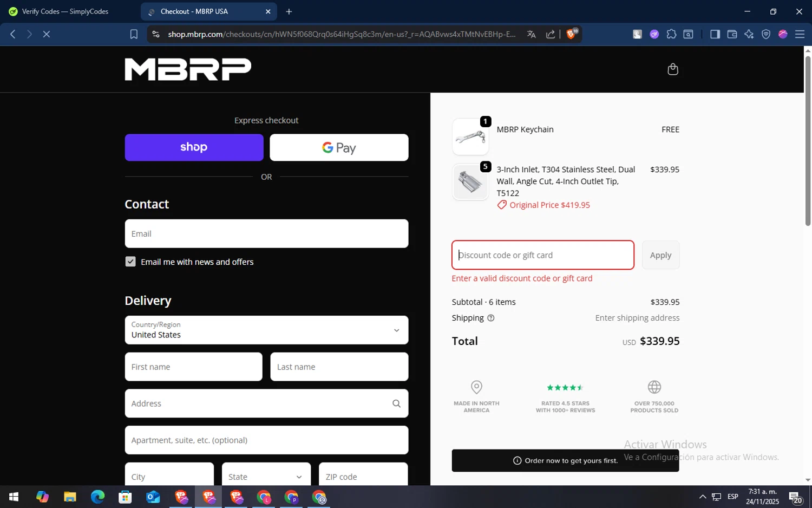Open the Brave Shields lion icon
This screenshot has width=812, height=508.
[x=572, y=34]
